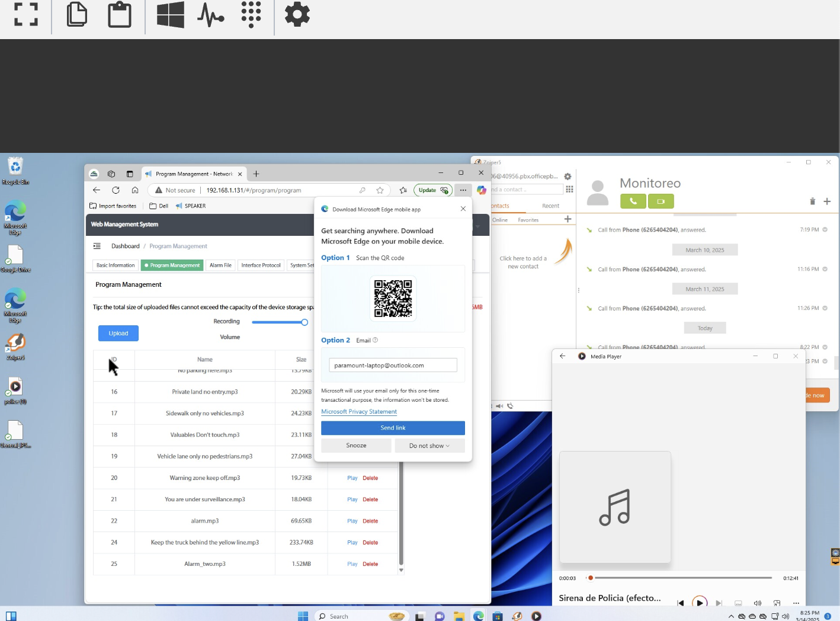Select Favorites filter in Zoiper contacts
The image size is (840, 621).
pos(528,220)
